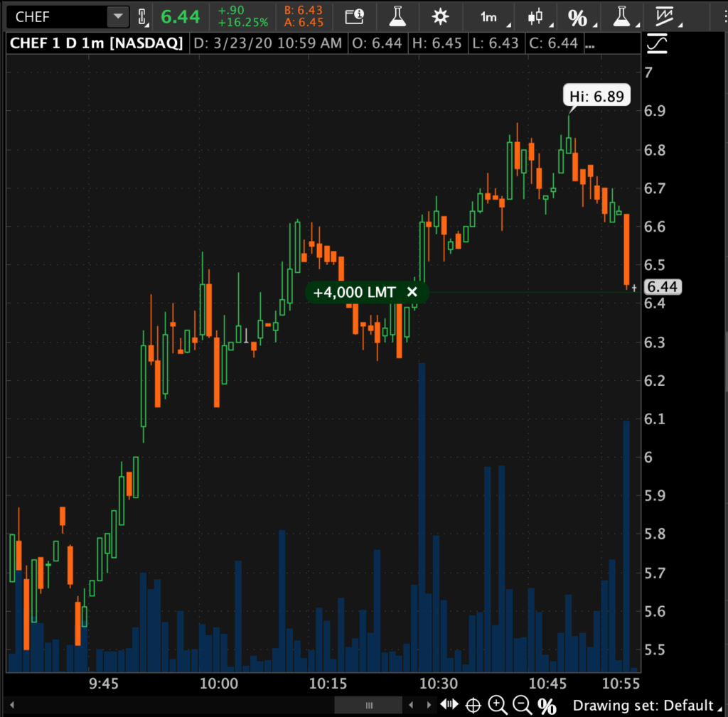The image size is (728, 717).
Task: Click the H: 6.45 high value
Action: [x=437, y=43]
